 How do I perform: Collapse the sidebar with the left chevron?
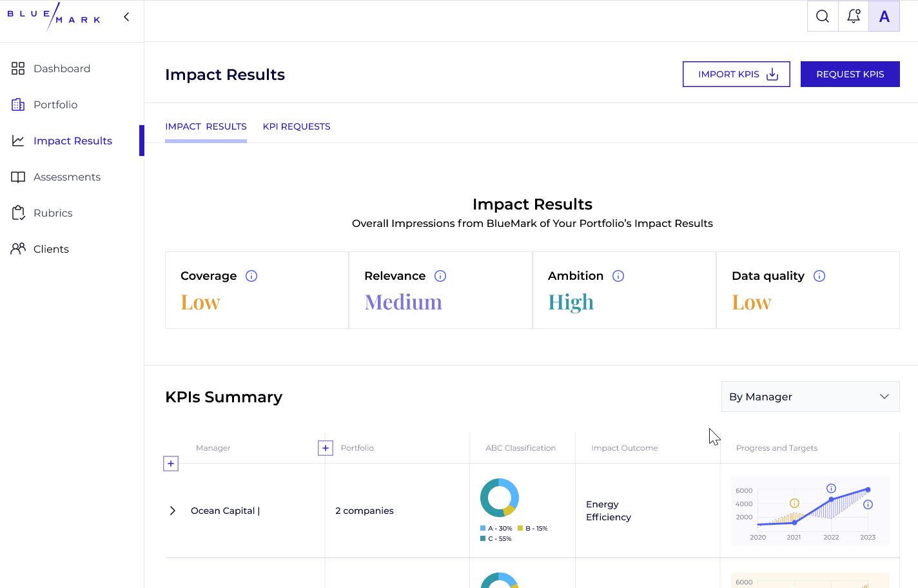[x=126, y=17]
